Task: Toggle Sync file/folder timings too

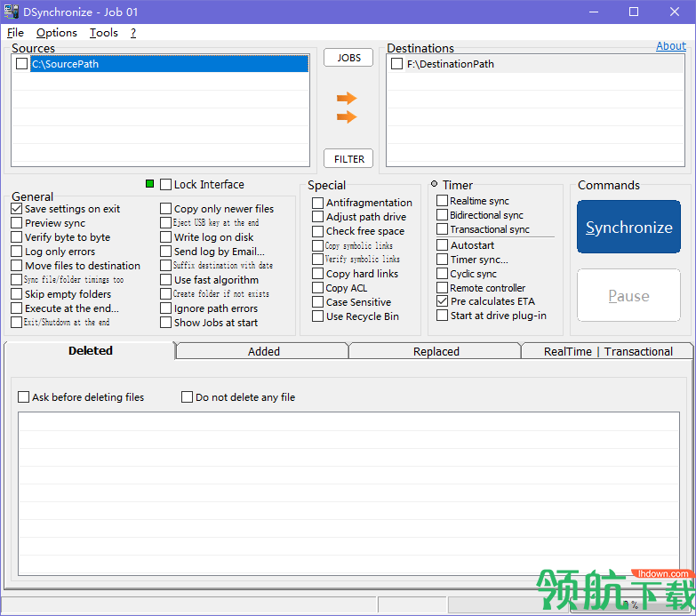Action: click(x=16, y=280)
